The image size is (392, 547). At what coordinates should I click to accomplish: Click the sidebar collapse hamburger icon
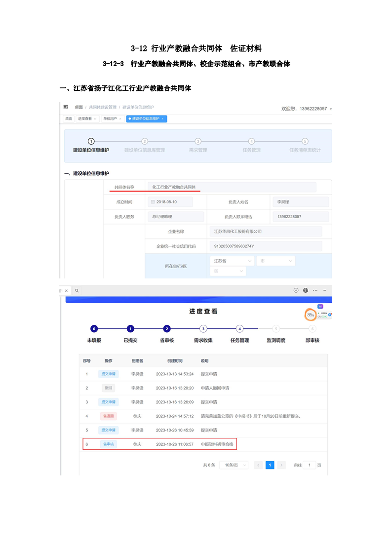click(x=66, y=107)
